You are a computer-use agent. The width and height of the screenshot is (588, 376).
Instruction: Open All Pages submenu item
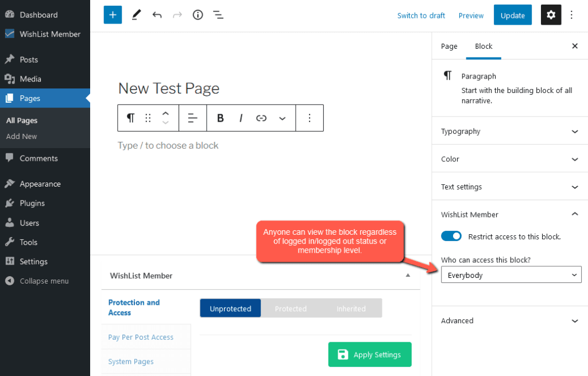pyautogui.click(x=22, y=121)
